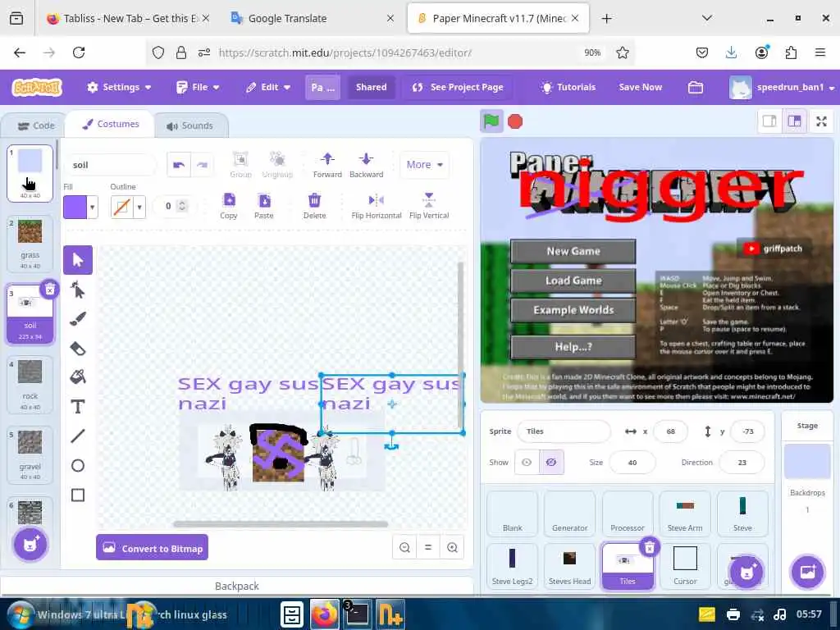Switch to small stage layout
This screenshot has height=630, width=840.
tap(769, 121)
